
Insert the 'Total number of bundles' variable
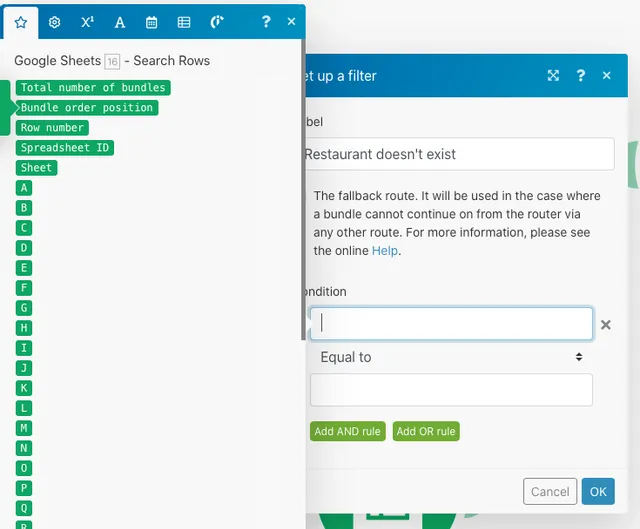92,88
